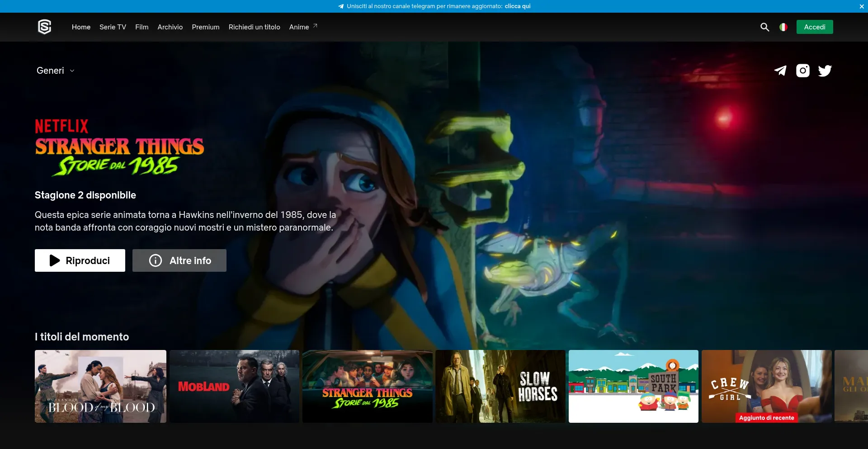Open the Blood of my Blood thumbnail
Screen dimensions: 868x449
[x=100, y=386]
